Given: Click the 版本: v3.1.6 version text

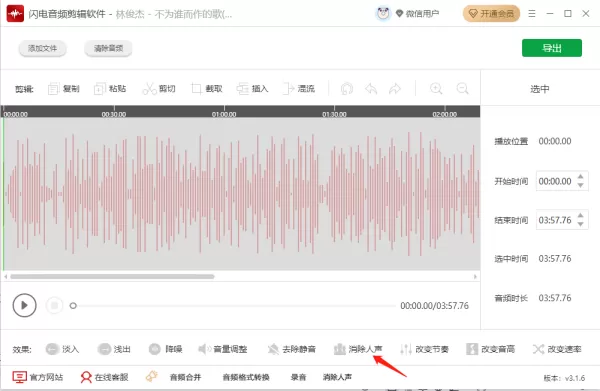Looking at the screenshot, I should [564, 378].
